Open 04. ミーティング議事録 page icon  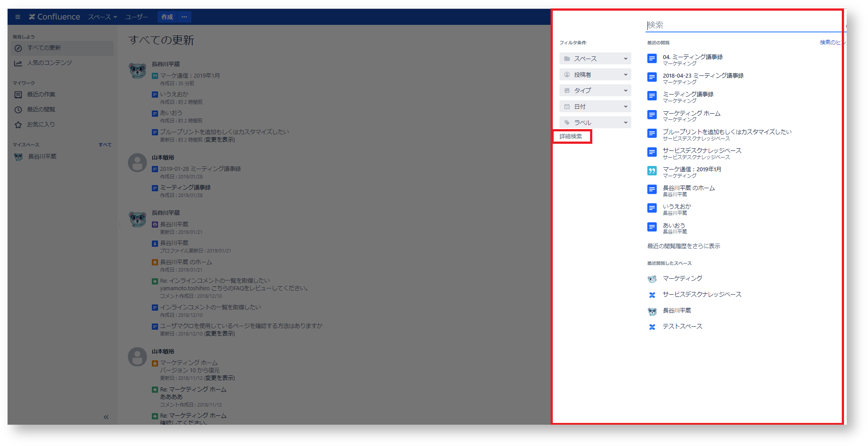coord(652,59)
